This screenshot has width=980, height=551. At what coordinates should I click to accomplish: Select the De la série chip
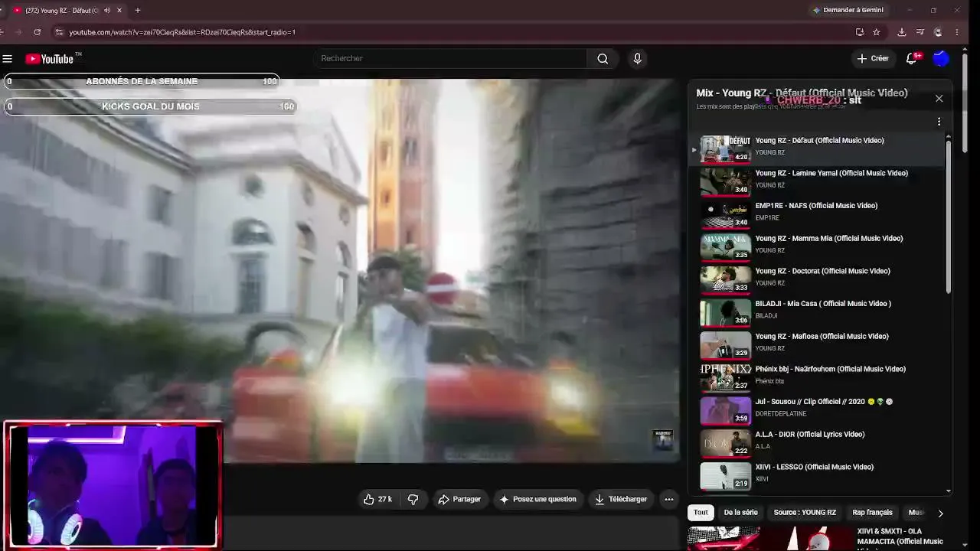pos(740,513)
